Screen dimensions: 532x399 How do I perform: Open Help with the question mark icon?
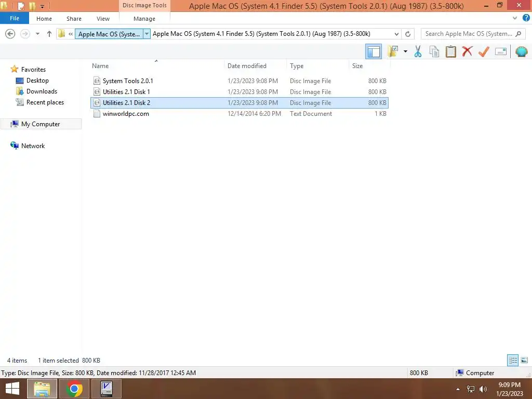[526, 18]
